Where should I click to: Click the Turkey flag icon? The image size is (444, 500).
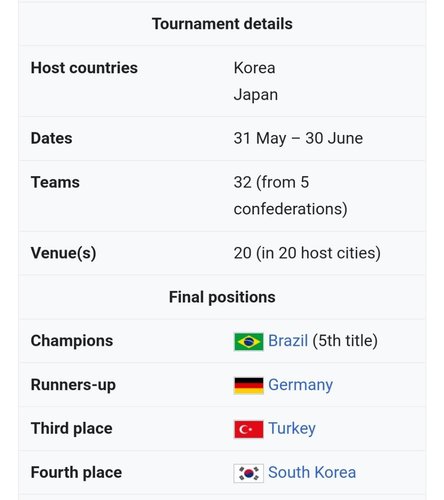[248, 429]
